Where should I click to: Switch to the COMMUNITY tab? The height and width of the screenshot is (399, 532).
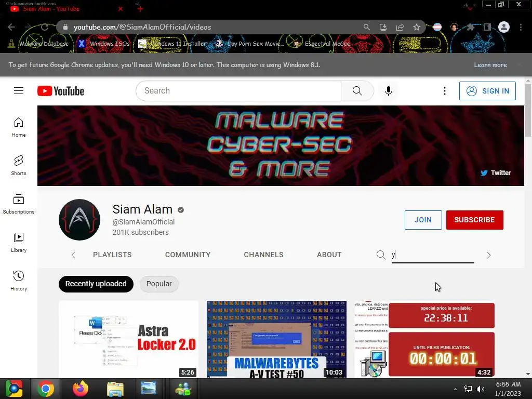188,255
